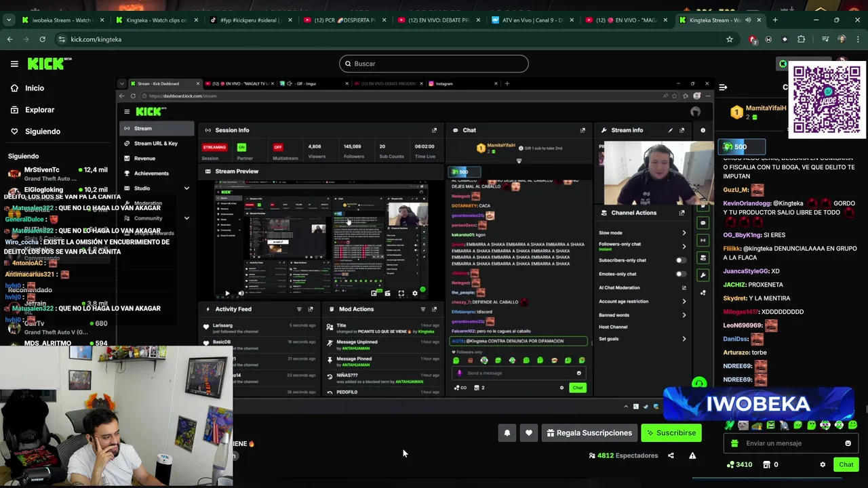Screen dimensions: 868x488
Task: Mute the Stream Preview volume
Action: pos(241,293)
